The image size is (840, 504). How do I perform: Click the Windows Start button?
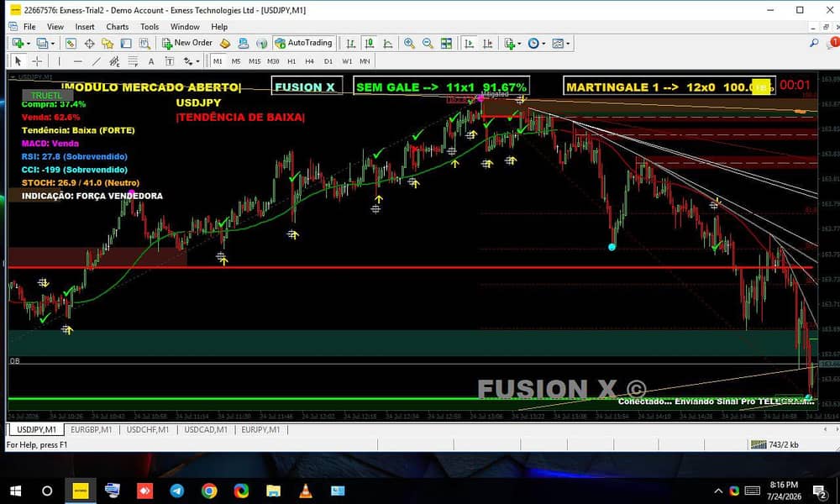pyautogui.click(x=15, y=491)
